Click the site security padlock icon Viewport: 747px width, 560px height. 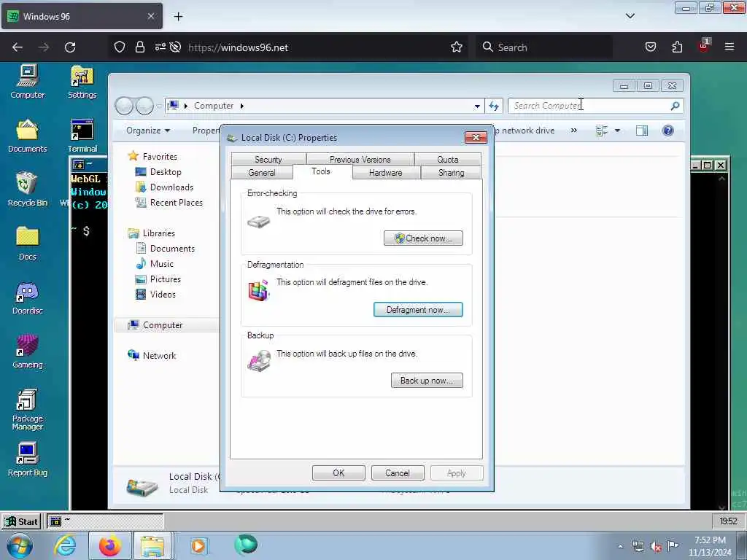click(x=139, y=47)
